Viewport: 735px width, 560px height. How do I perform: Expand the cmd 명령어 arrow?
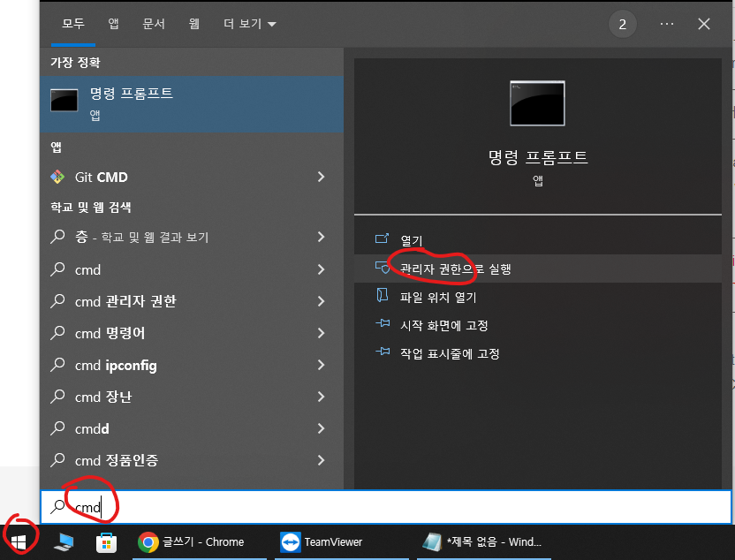pyautogui.click(x=321, y=333)
